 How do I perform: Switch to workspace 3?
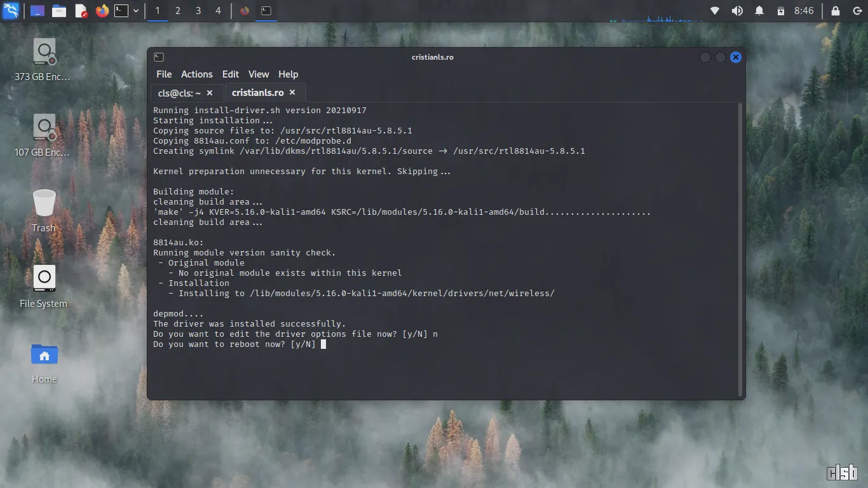pyautogui.click(x=198, y=11)
